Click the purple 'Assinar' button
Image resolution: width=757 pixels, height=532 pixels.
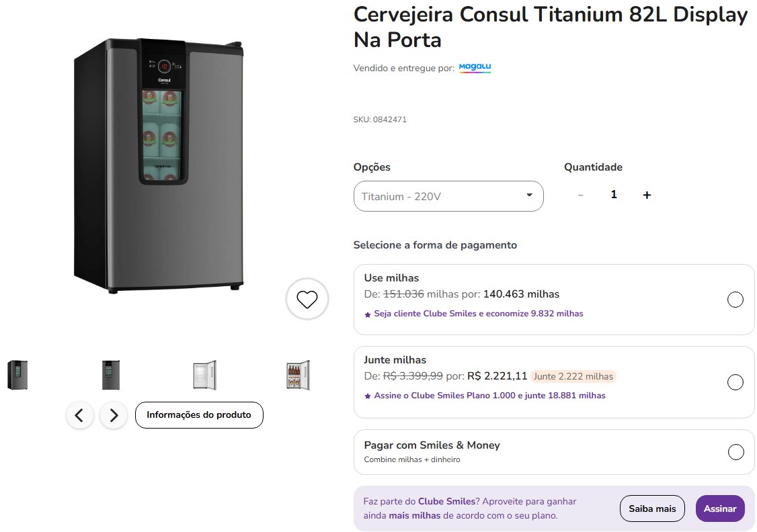[x=720, y=508]
